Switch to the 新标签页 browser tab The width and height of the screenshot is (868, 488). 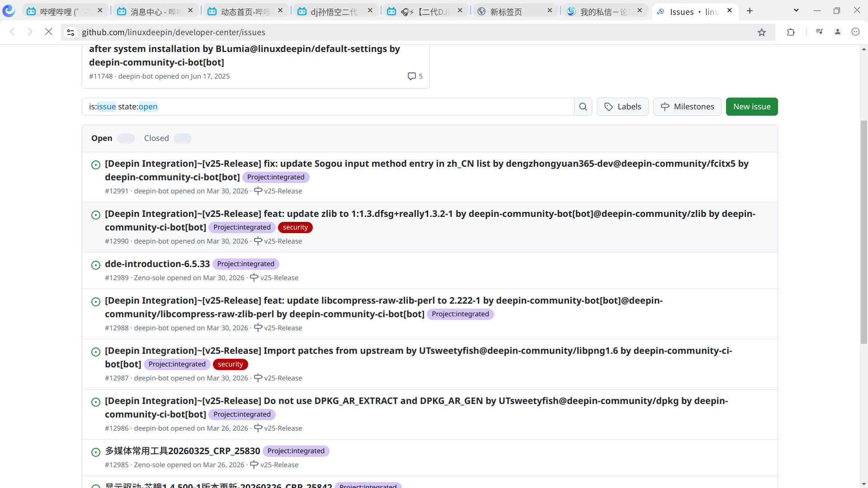pos(506,12)
